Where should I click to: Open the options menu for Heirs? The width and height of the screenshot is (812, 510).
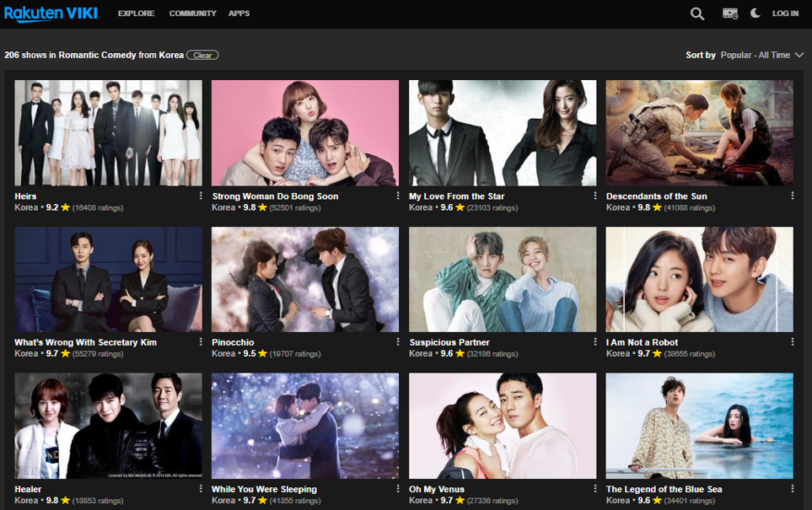click(x=200, y=195)
